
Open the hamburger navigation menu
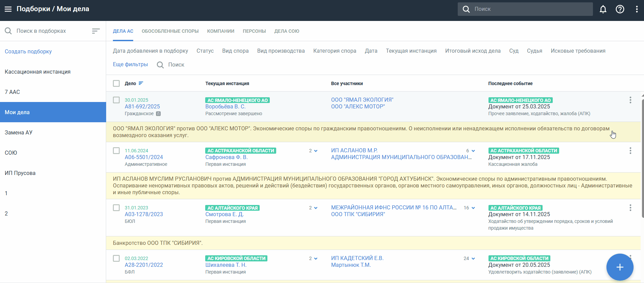click(x=8, y=9)
